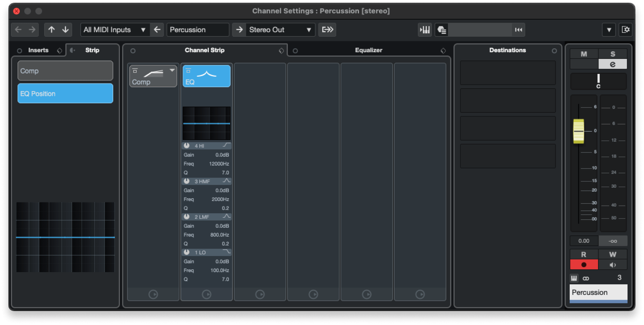
Task: Click the output routing arrow icon
Action: 239,30
